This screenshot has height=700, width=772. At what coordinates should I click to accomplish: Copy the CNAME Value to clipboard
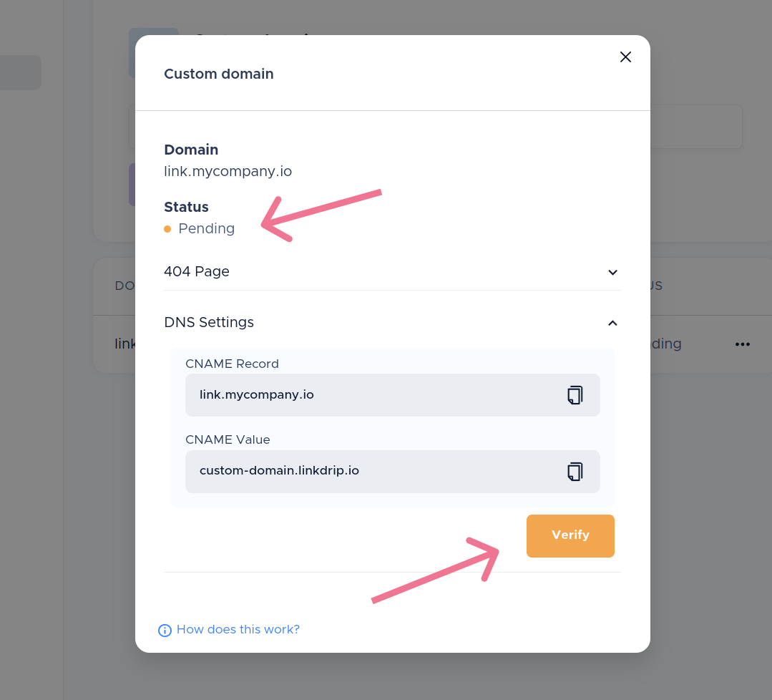[x=575, y=472]
